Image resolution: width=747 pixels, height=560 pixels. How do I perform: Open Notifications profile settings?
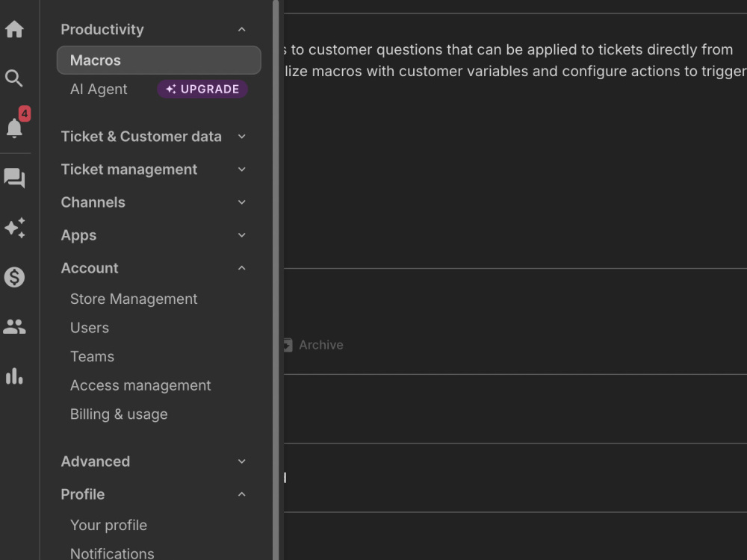[x=112, y=553]
